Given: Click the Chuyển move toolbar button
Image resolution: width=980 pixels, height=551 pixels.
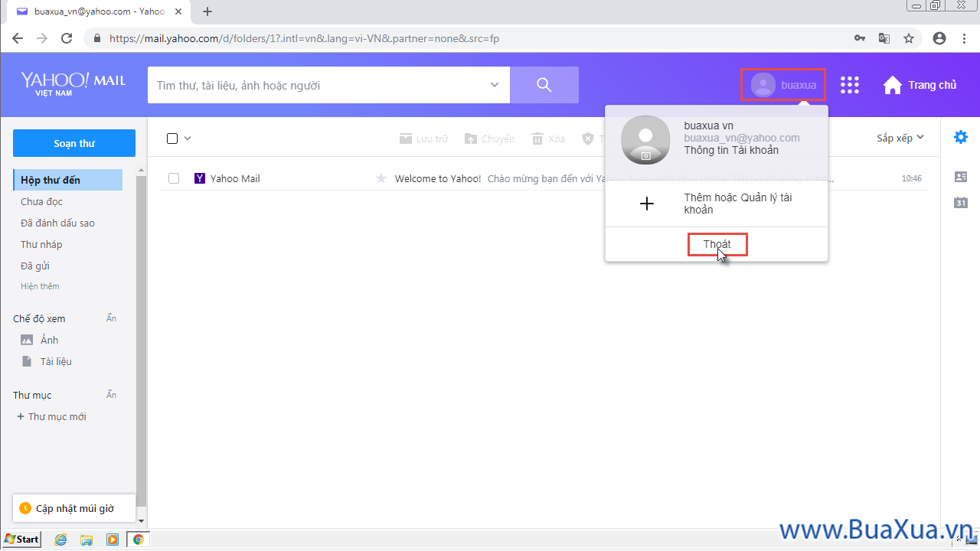Looking at the screenshot, I should (x=489, y=139).
